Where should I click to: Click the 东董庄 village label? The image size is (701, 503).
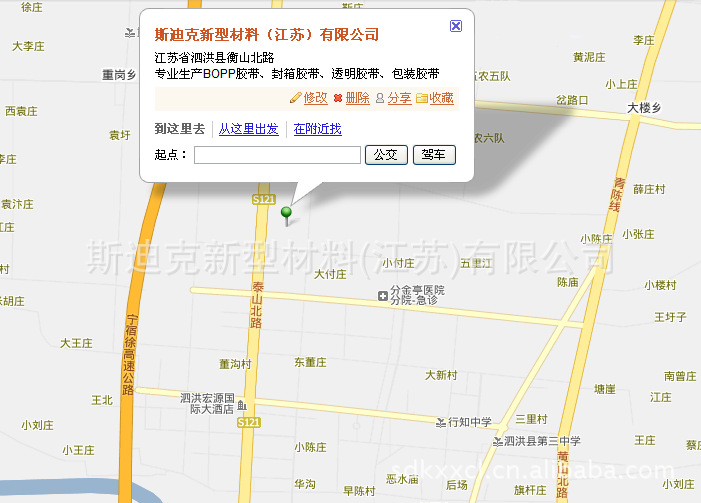(x=310, y=362)
